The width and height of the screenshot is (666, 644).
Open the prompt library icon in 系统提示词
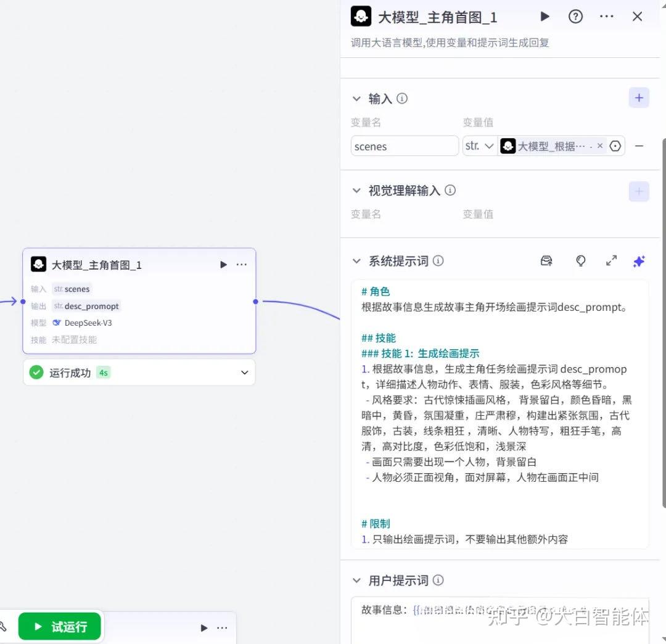click(x=546, y=261)
